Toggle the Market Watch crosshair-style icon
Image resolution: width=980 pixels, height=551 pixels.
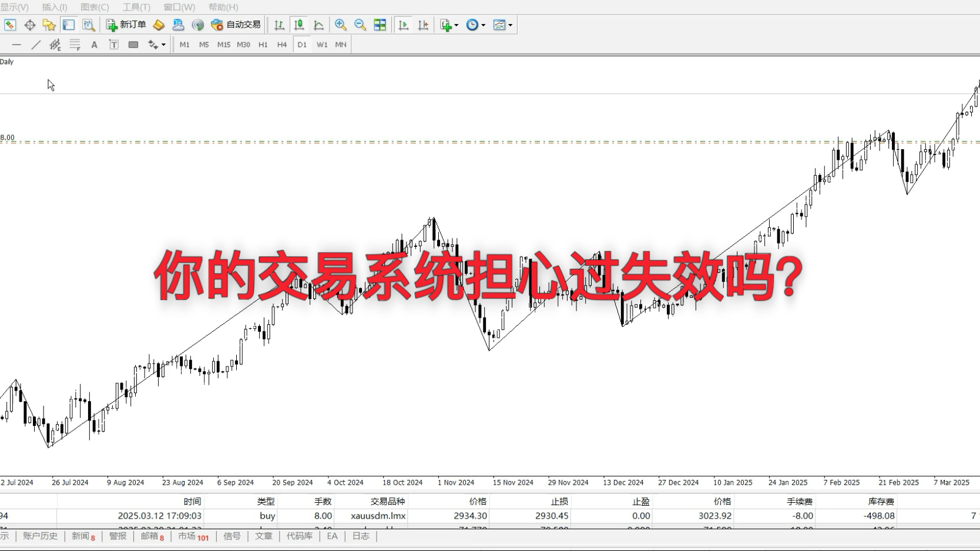(x=30, y=25)
